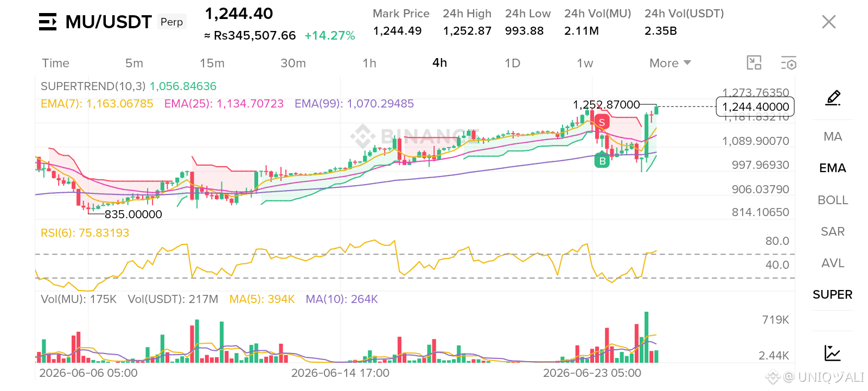
Task: Toggle the MA indicator
Action: (x=833, y=136)
